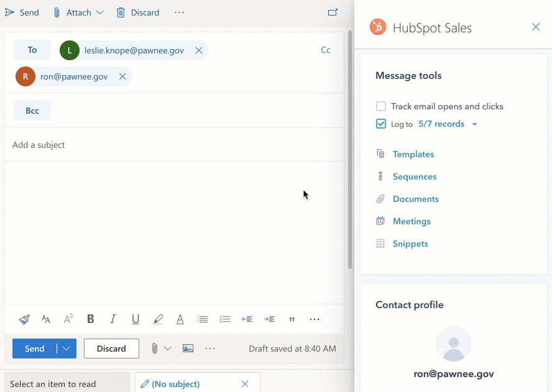Open the Meetings scheduler icon
Viewport: 552px width, 392px height.
pos(381,221)
